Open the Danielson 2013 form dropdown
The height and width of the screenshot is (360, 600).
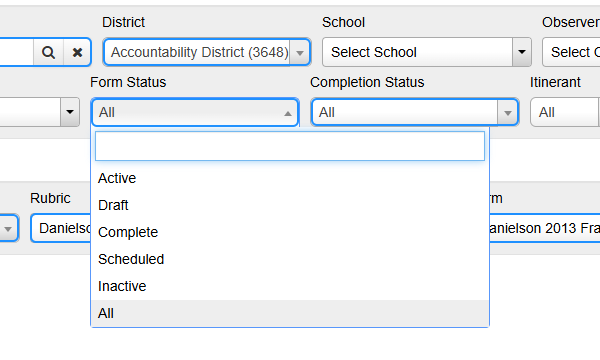[x=545, y=228]
